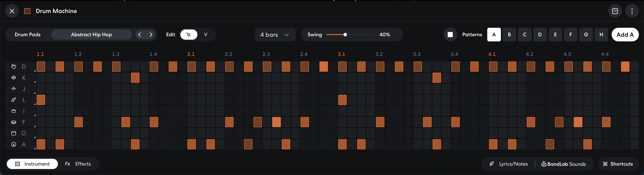Close the Drum Machine panel with X

(12, 11)
